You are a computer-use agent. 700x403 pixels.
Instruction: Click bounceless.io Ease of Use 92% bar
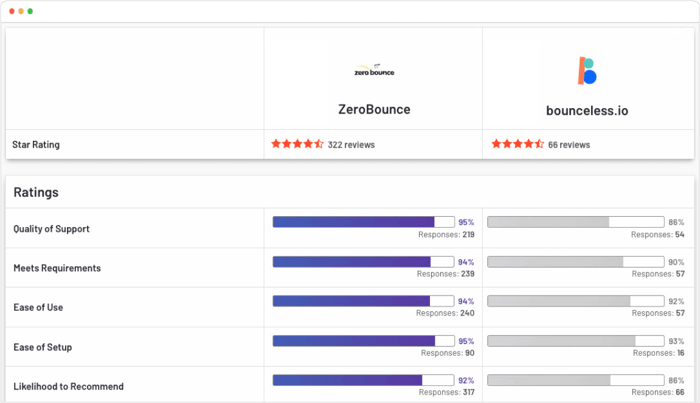click(x=575, y=301)
